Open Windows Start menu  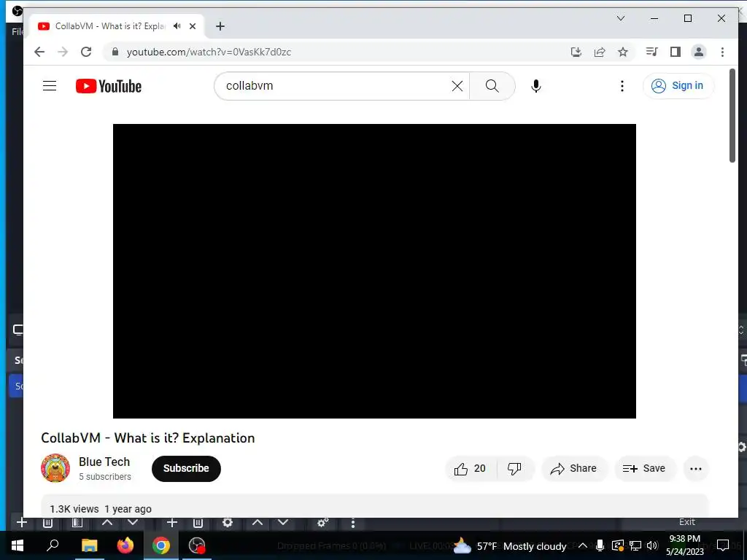pyautogui.click(x=18, y=545)
